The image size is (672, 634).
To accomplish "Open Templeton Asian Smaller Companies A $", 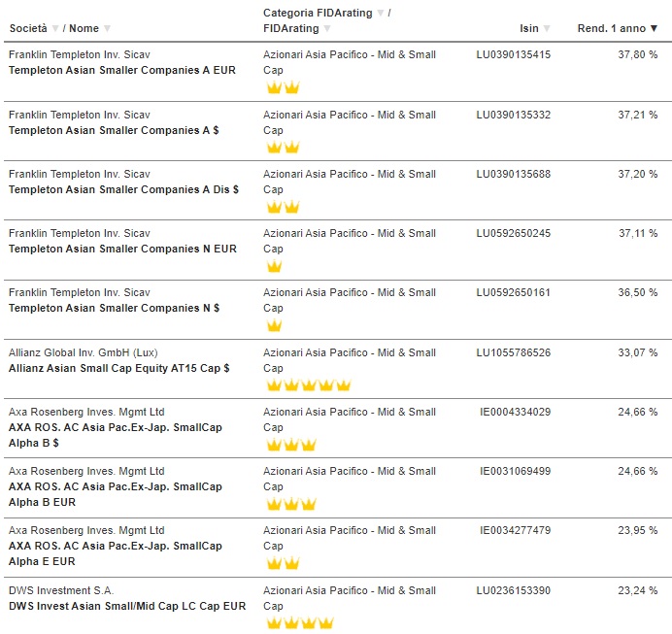I will click(114, 130).
